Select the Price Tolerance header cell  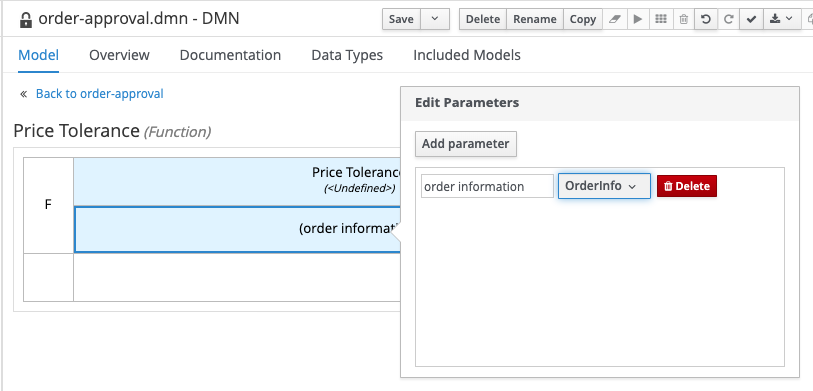[237, 181]
